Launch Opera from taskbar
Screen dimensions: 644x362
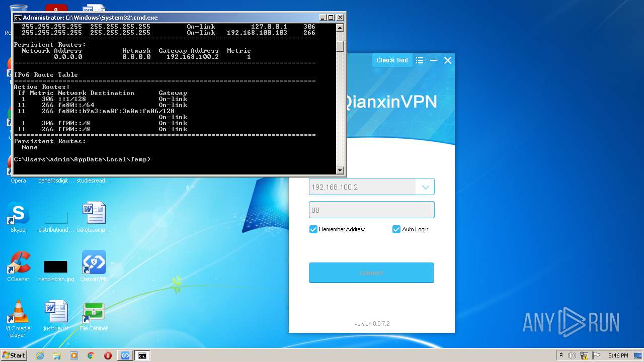108,355
